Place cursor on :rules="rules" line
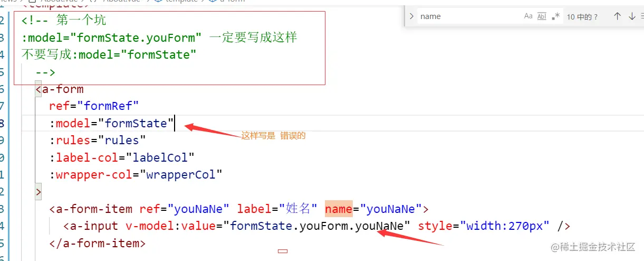 98,141
